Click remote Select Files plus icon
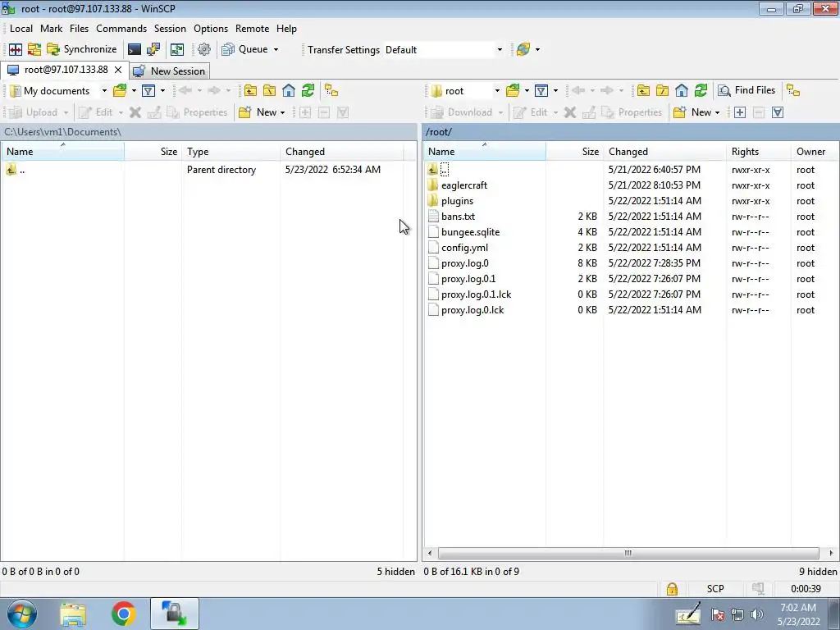Image resolution: width=840 pixels, height=630 pixels. click(x=740, y=112)
